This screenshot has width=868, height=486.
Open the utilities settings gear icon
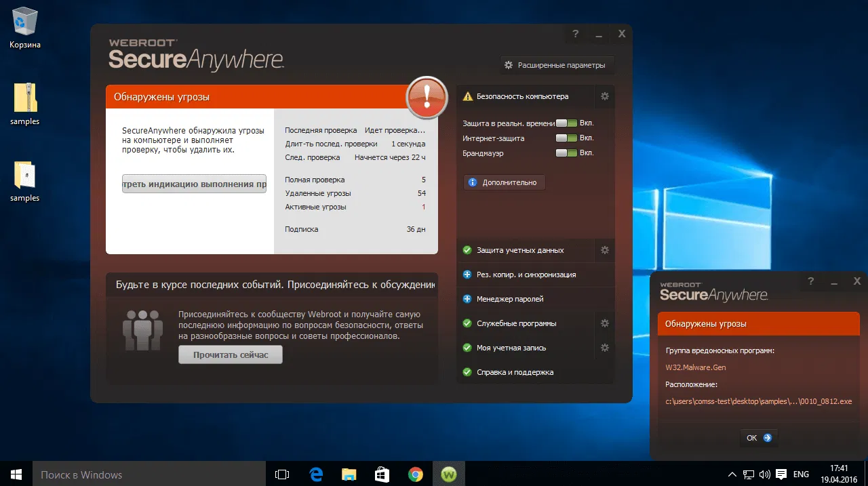pos(605,323)
